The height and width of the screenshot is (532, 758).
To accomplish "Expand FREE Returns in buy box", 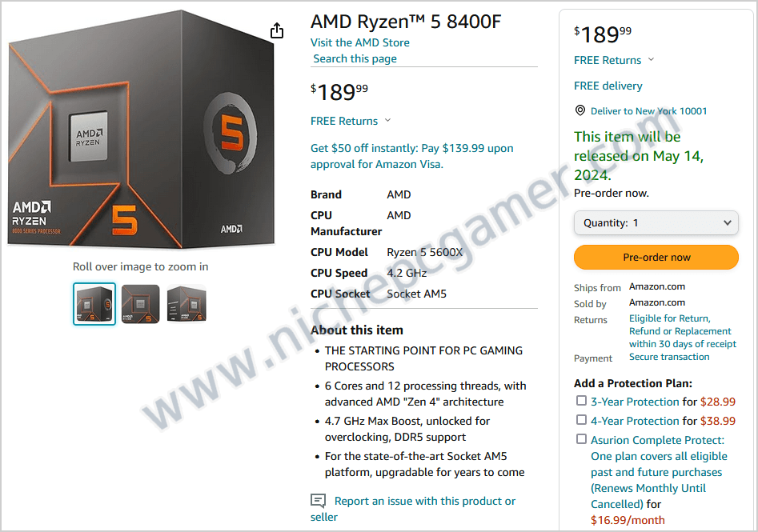I will tap(614, 60).
